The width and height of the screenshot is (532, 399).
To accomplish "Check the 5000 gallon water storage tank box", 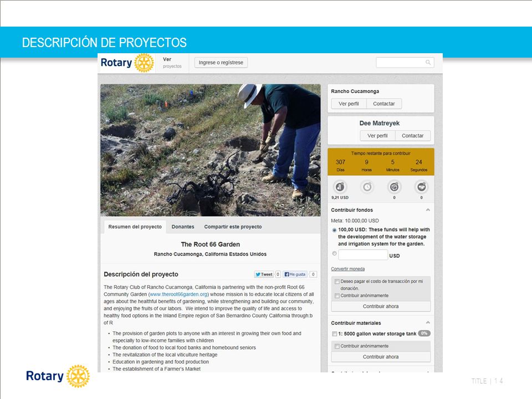I will point(335,334).
